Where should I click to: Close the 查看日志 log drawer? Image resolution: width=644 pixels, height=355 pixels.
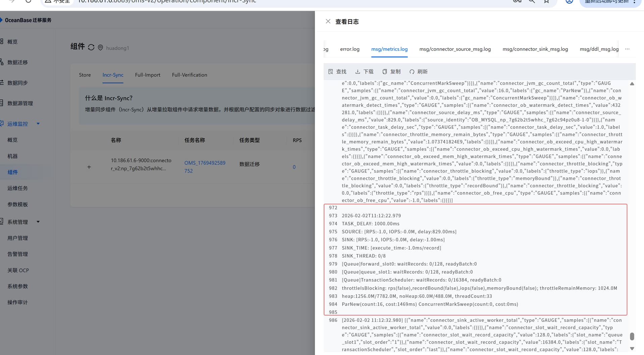pyautogui.click(x=328, y=21)
